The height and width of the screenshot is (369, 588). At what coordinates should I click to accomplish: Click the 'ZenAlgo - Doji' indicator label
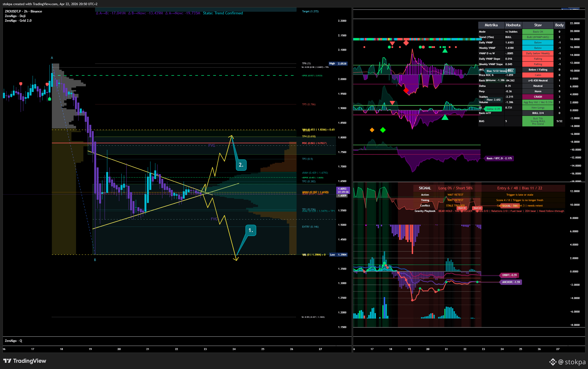(15, 16)
